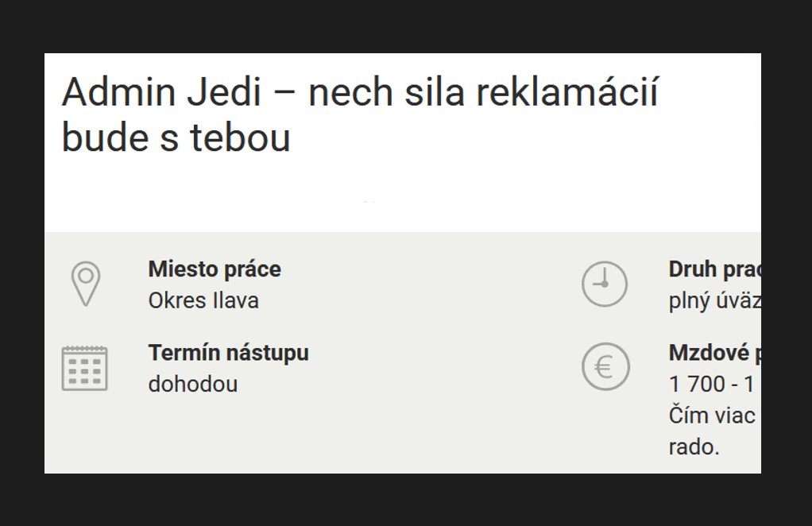
Task: Click 'Admin Jedi' in the job title
Action: click(161, 93)
